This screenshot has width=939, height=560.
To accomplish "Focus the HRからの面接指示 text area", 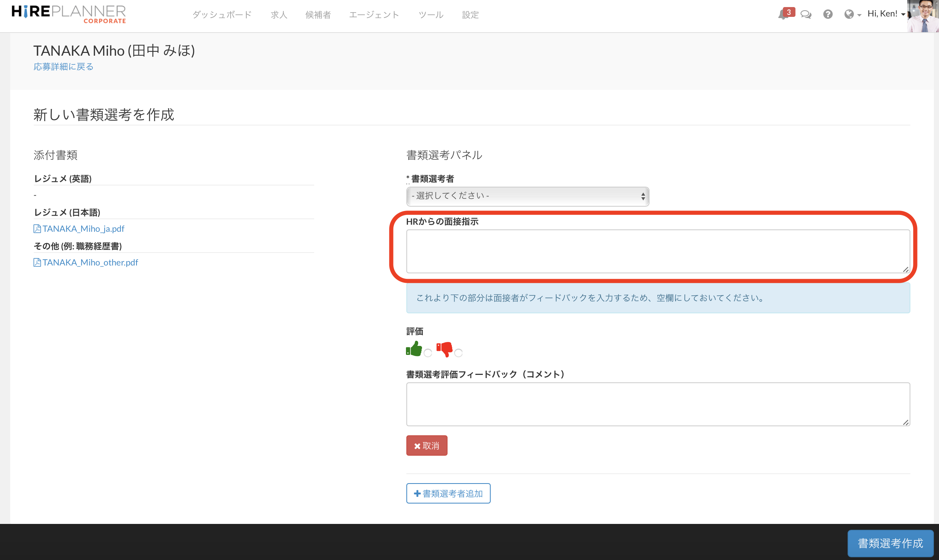I will click(658, 251).
